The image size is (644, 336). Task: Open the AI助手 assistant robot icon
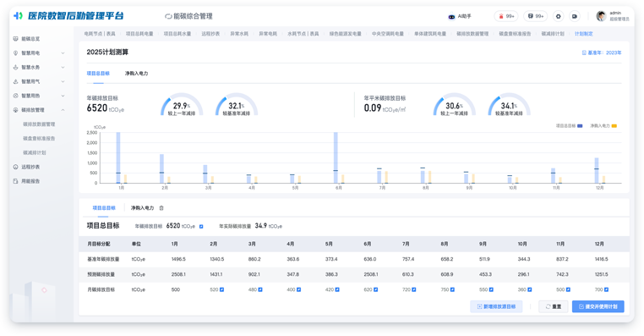point(451,16)
